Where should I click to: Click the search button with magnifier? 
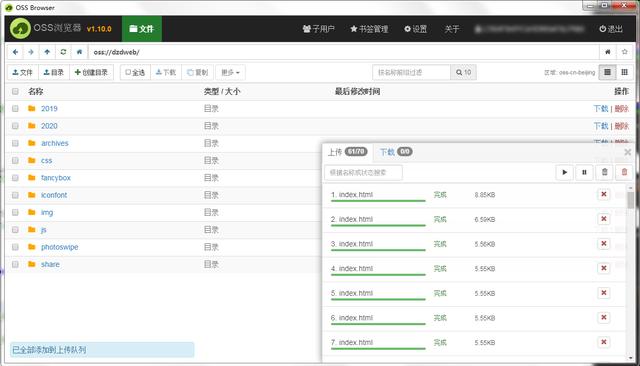(463, 72)
